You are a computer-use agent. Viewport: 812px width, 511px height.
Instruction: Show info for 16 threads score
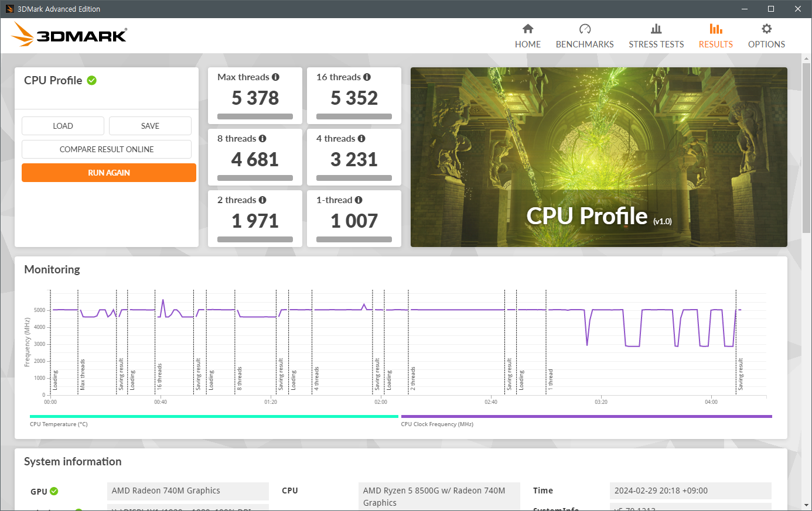(x=367, y=77)
